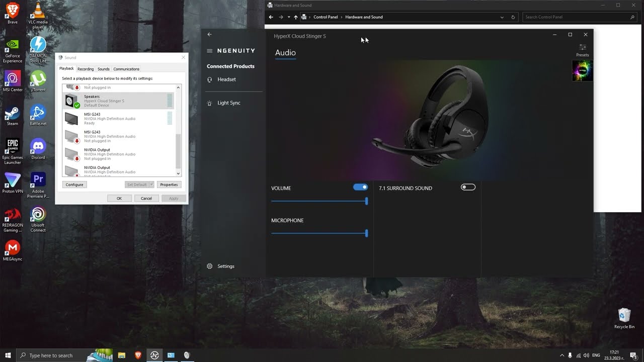Click the system tray volume icon

point(587,355)
